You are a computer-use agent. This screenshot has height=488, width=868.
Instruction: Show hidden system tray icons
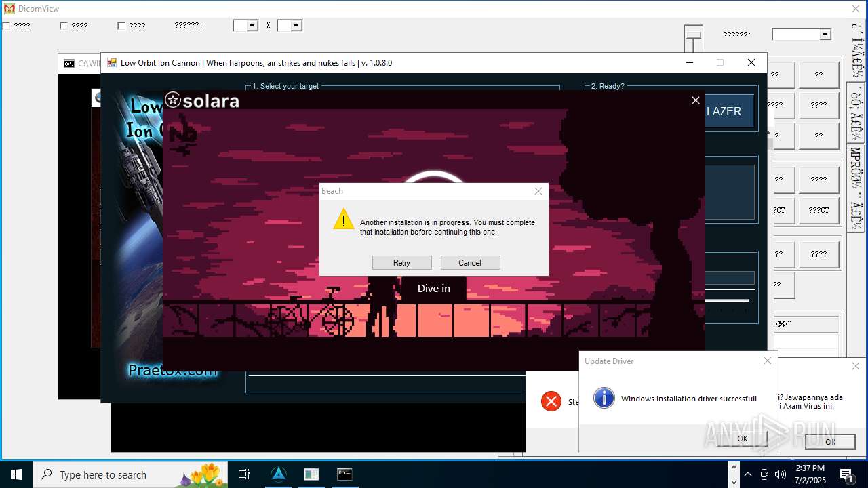pyautogui.click(x=747, y=474)
